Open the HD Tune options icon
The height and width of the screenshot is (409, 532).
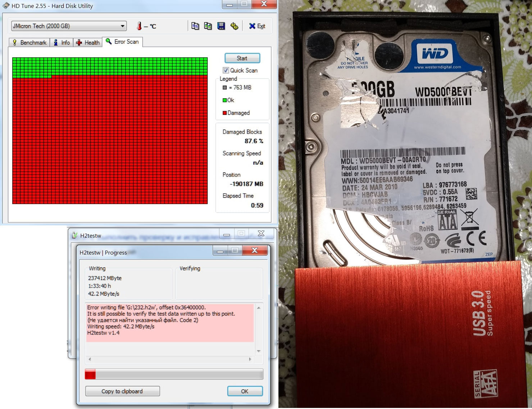tap(235, 26)
